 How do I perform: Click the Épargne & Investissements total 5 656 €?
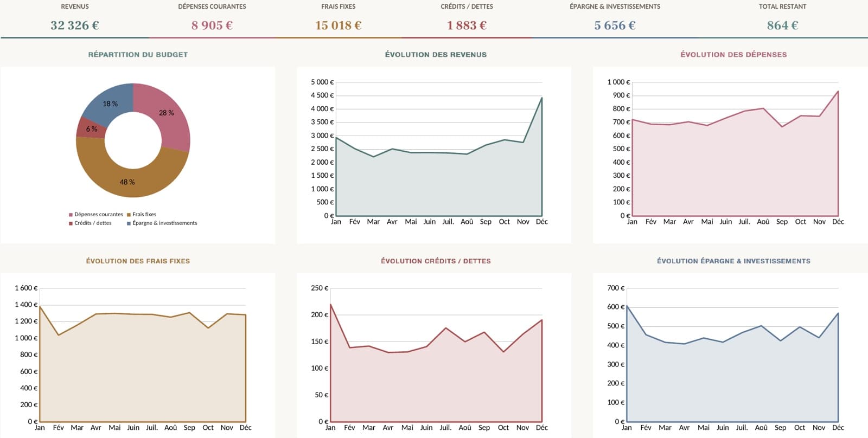point(615,25)
